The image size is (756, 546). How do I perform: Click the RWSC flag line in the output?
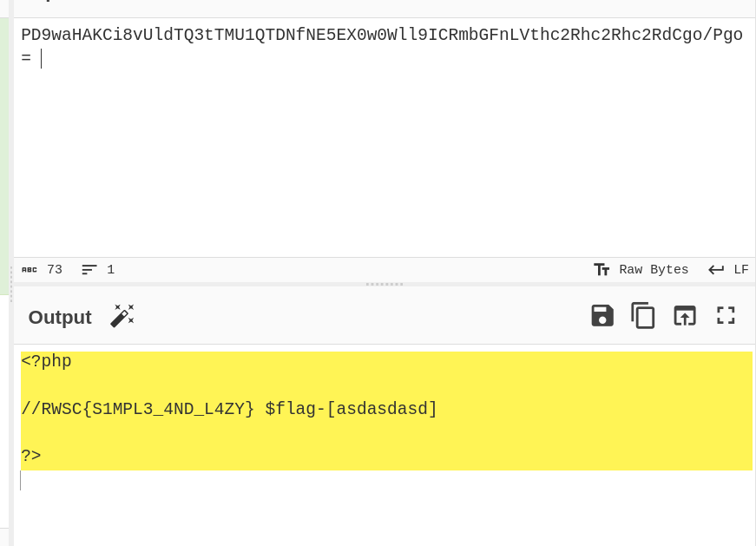(229, 409)
